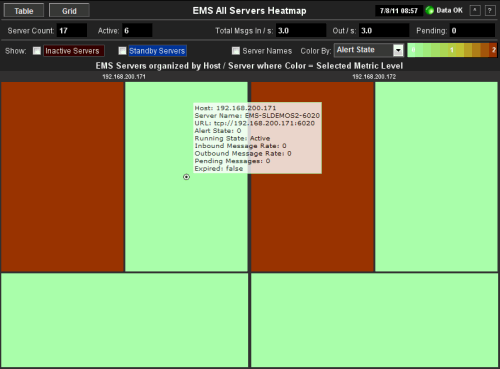500x369 pixels.
Task: Select the red server cell under 192.168.200.171
Action: (x=63, y=177)
